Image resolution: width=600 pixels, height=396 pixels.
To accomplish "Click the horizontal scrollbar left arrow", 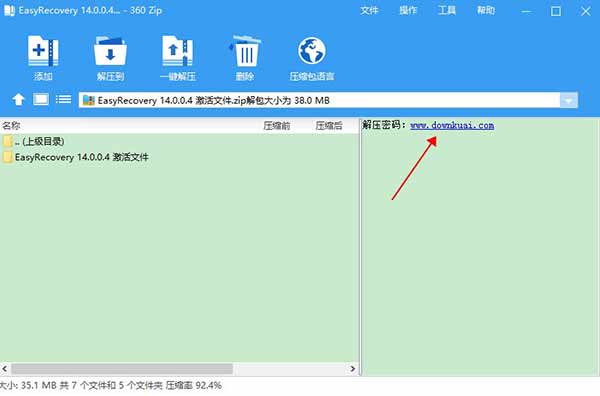I will pos(5,369).
